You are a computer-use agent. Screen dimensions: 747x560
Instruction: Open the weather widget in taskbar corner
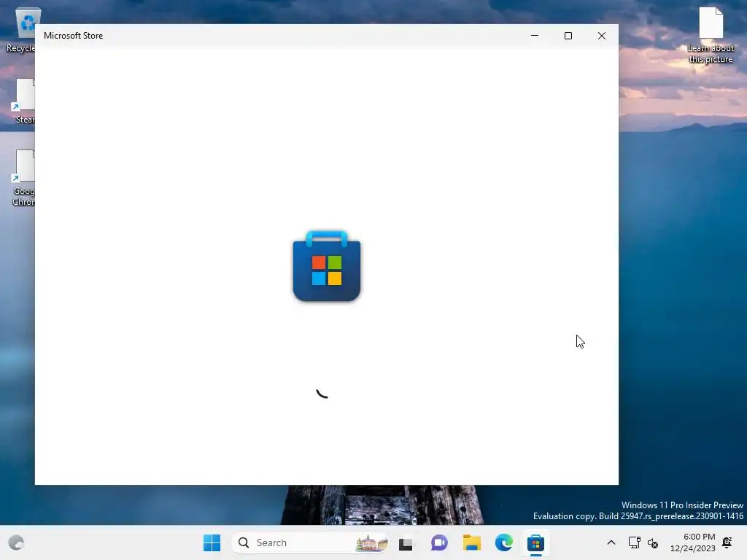click(x=16, y=542)
